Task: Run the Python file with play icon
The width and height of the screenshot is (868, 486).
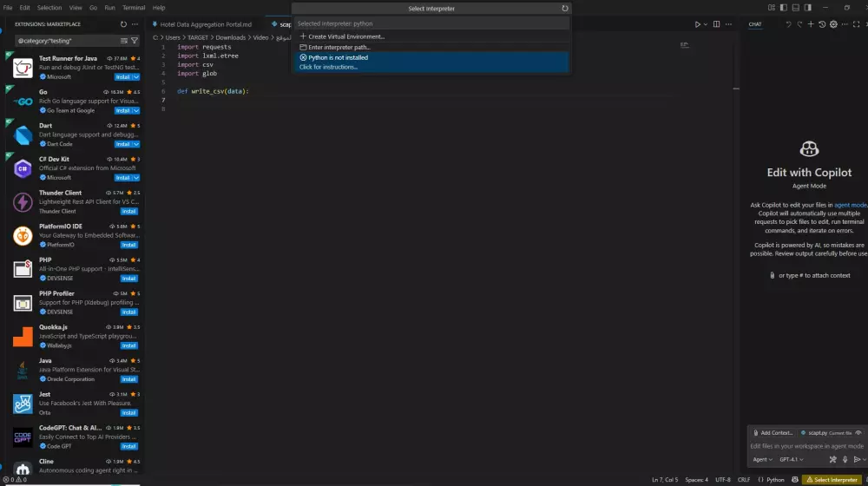Action: click(x=698, y=24)
